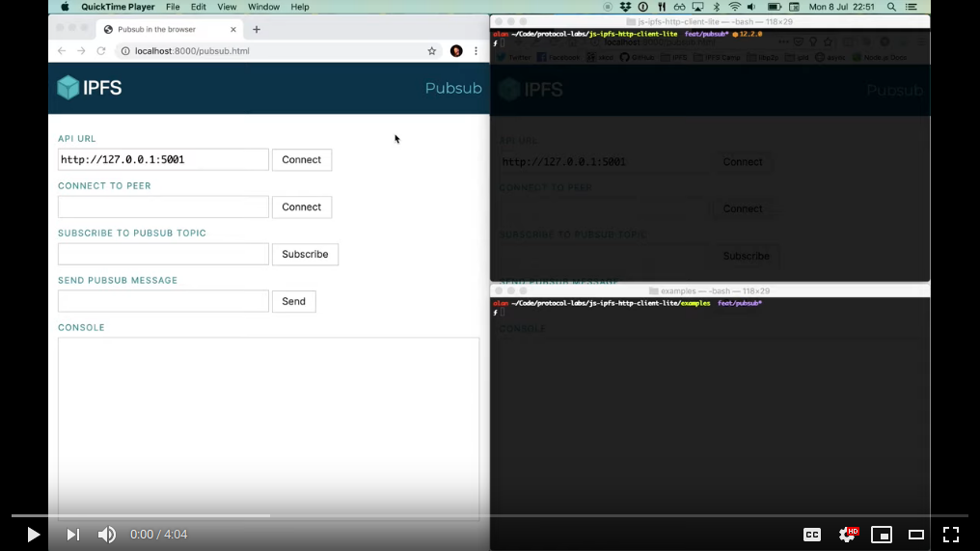Mute the video volume

[107, 535]
